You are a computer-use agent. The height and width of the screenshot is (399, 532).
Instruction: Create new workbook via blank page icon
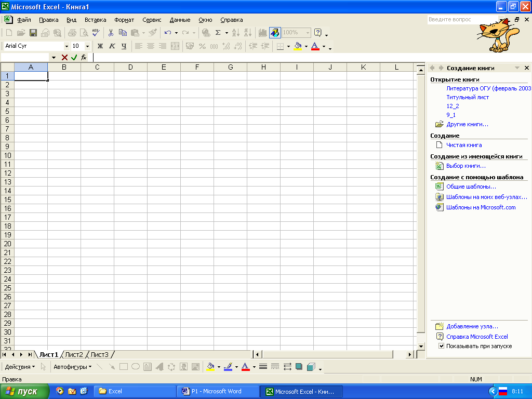pos(9,33)
